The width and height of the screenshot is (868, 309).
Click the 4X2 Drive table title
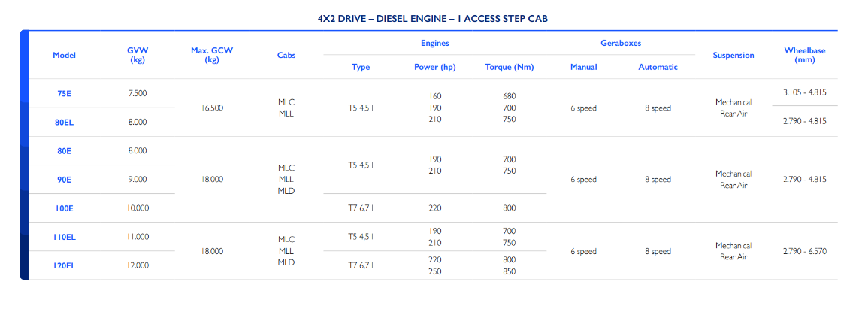pyautogui.click(x=433, y=18)
